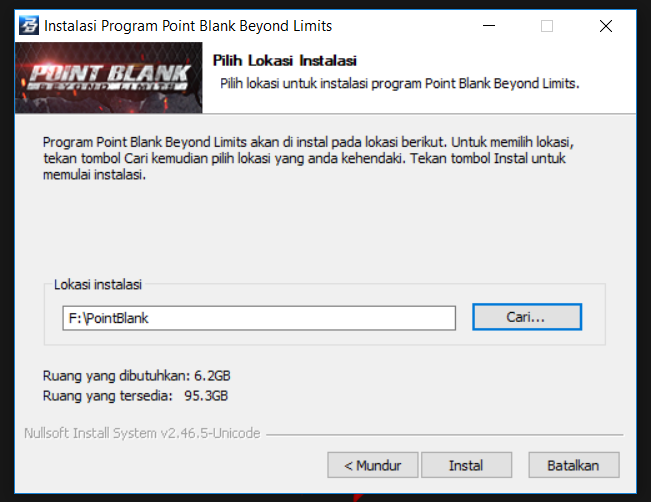
Task: Cancel setup with the Batalkan button
Action: coord(574,465)
